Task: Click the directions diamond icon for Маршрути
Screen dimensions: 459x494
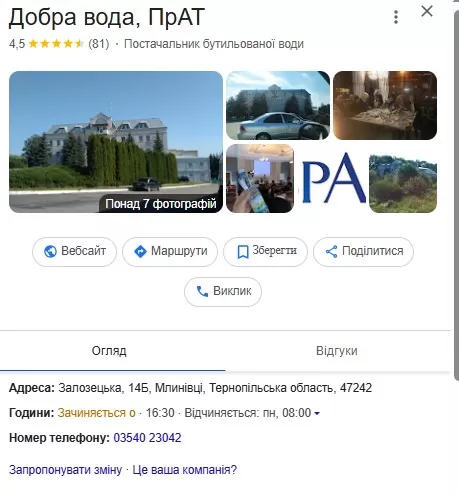Action: 140,251
